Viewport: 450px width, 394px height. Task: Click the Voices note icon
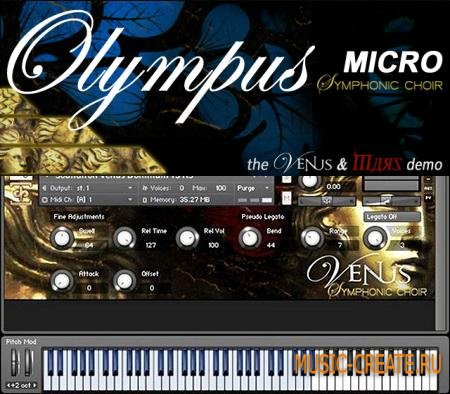point(145,188)
